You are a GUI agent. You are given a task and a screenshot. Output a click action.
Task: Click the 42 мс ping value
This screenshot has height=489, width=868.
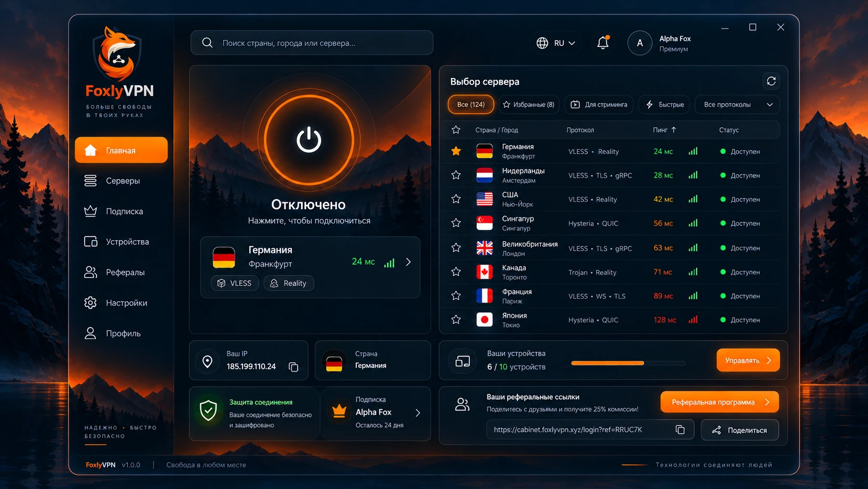pyautogui.click(x=663, y=199)
